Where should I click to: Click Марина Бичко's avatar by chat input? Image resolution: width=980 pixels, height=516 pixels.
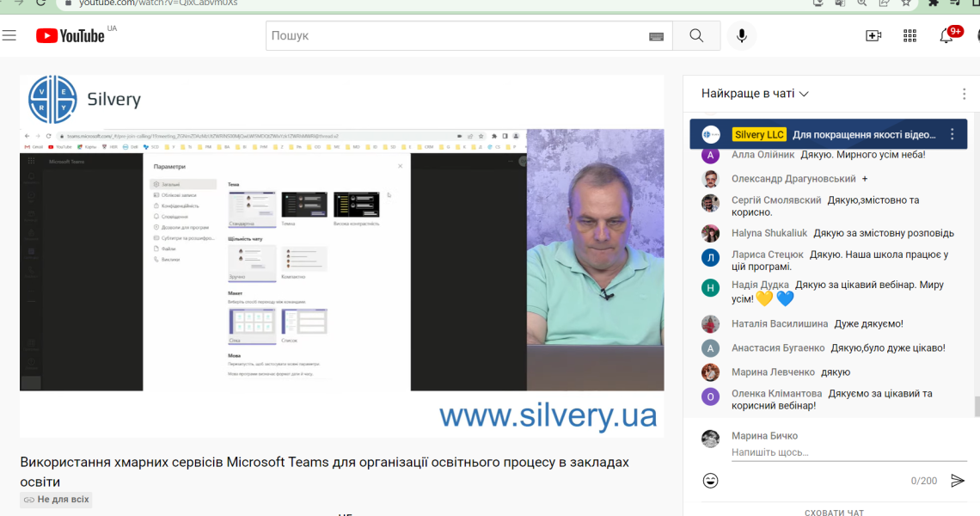pyautogui.click(x=711, y=439)
